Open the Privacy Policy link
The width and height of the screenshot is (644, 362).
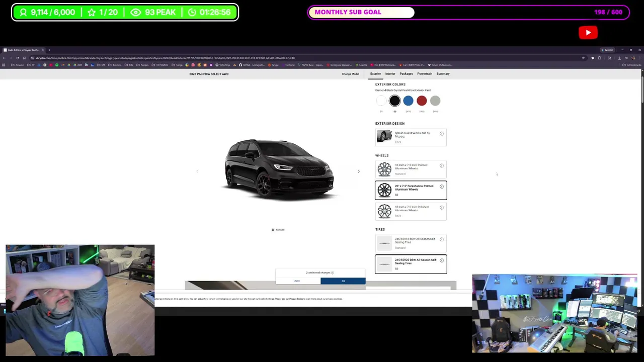click(296, 299)
